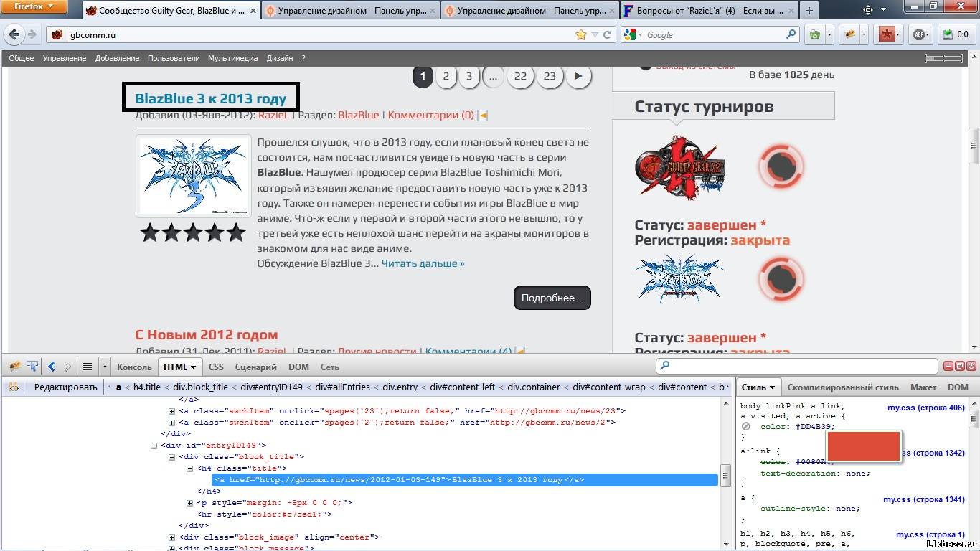Viewport: 980px width, 551px height.
Task: Close the Вопросы от RazieL'я tab
Action: pyautogui.click(x=790, y=11)
